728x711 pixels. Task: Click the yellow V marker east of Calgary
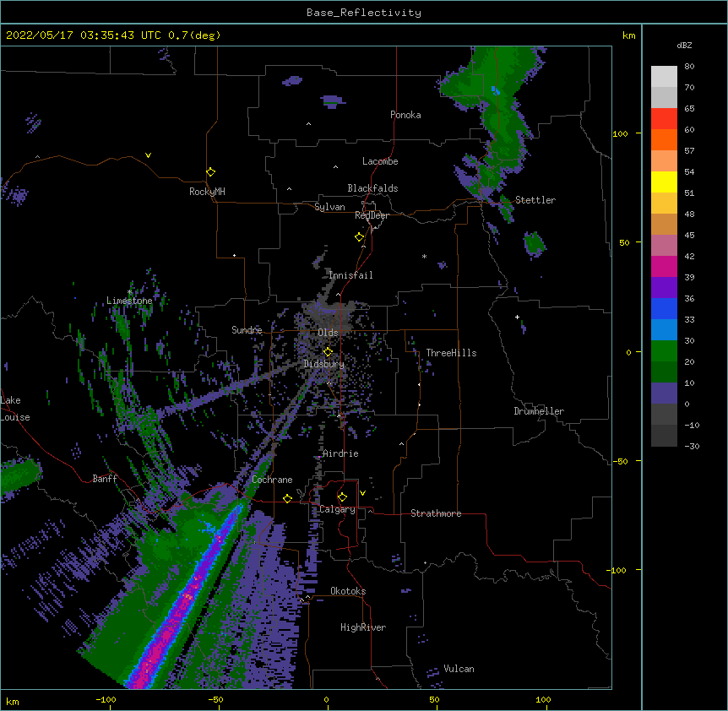coord(362,493)
